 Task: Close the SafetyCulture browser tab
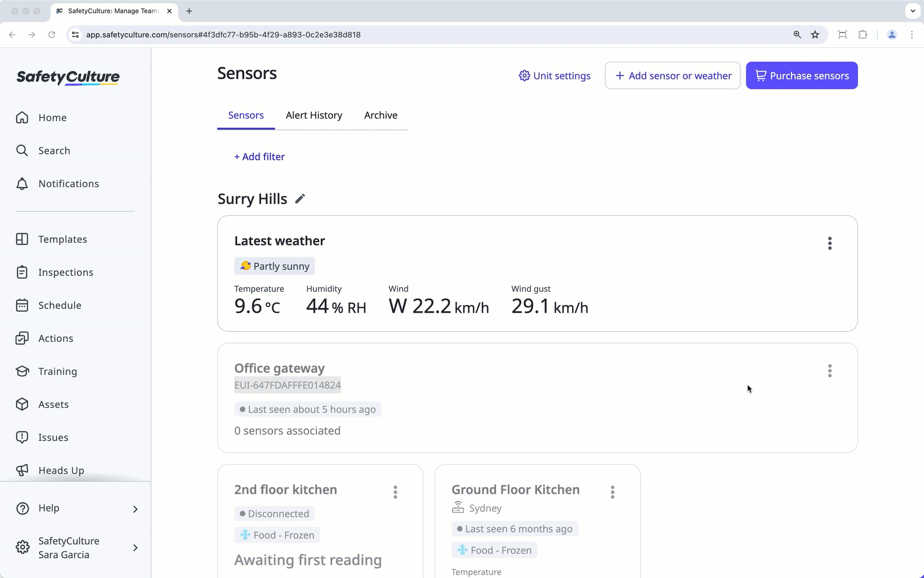169,11
